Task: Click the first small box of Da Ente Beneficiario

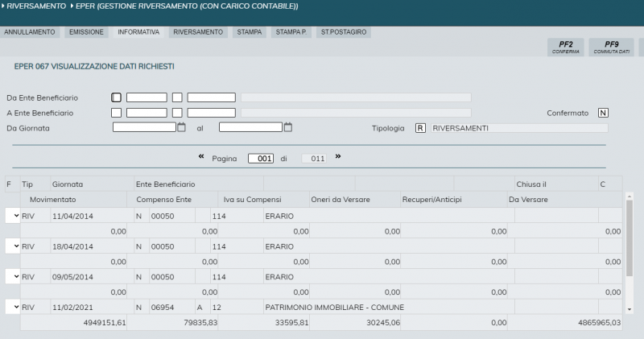Action: 116,97
